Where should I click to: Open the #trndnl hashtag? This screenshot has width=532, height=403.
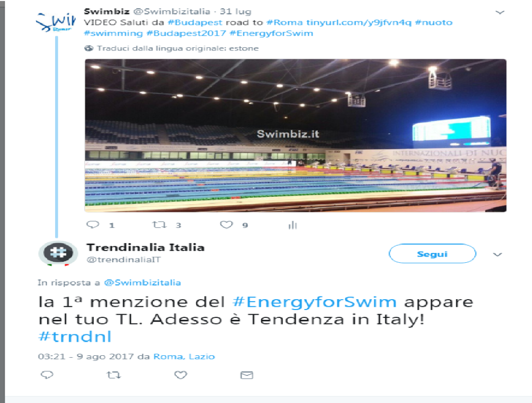[x=75, y=337]
